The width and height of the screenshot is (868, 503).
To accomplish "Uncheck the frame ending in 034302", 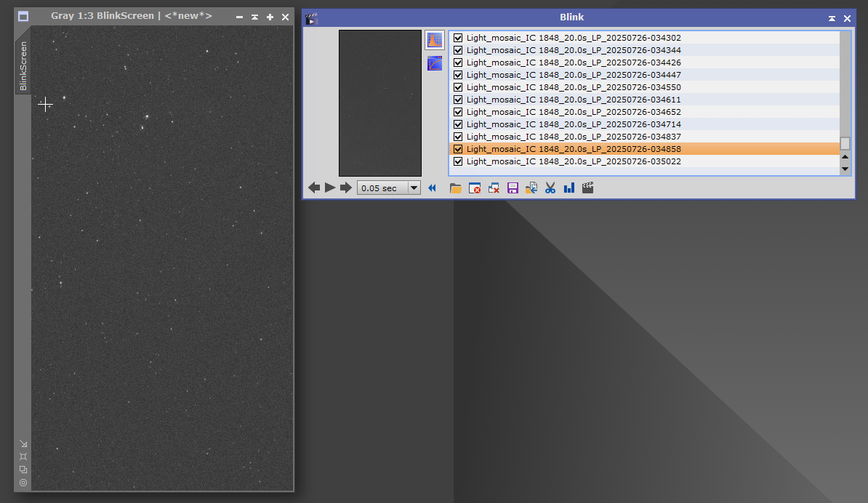I will click(x=458, y=38).
